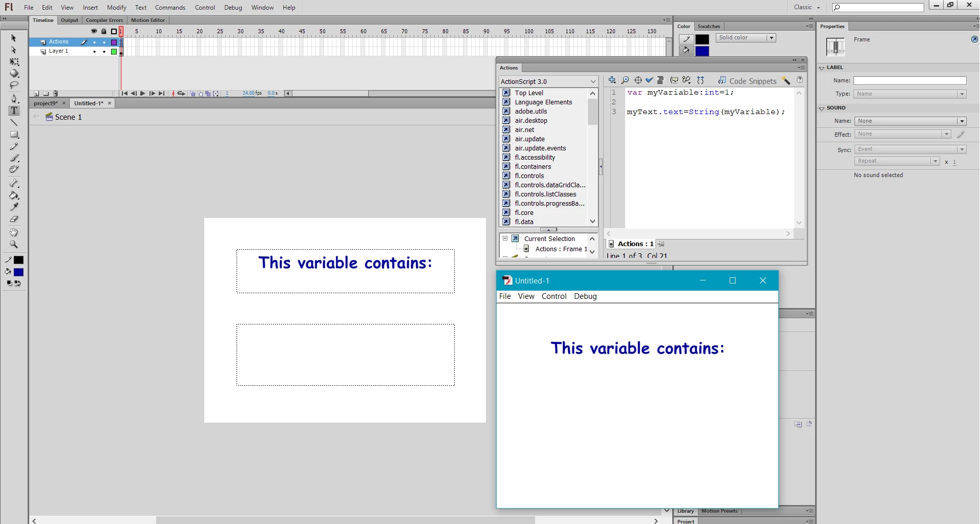Click the Auto format icon
Viewport: 980px width, 524px height.
click(x=661, y=80)
